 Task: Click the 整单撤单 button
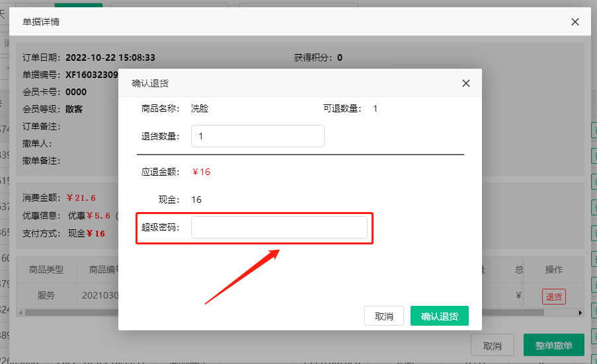pos(553,346)
